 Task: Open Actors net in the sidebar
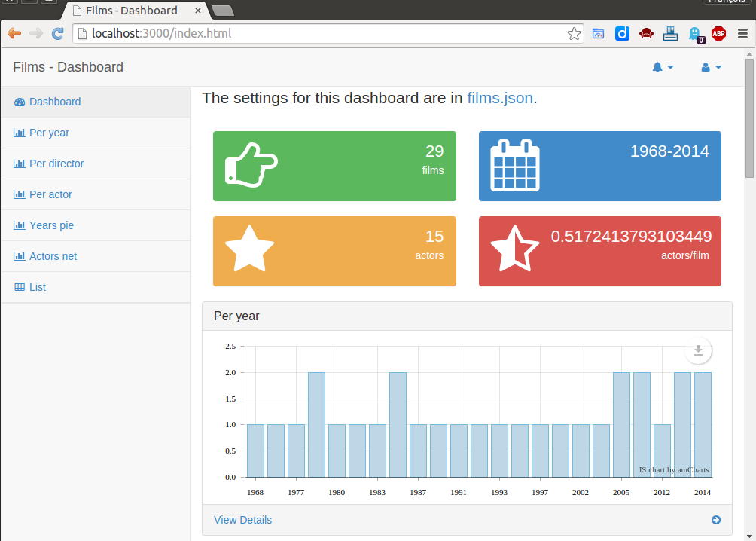[x=96, y=256]
